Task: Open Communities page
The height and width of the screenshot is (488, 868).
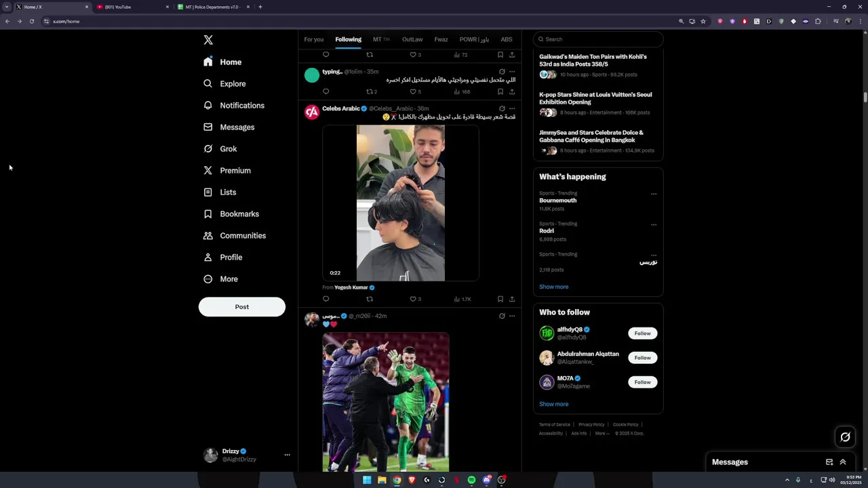Action: (x=235, y=235)
